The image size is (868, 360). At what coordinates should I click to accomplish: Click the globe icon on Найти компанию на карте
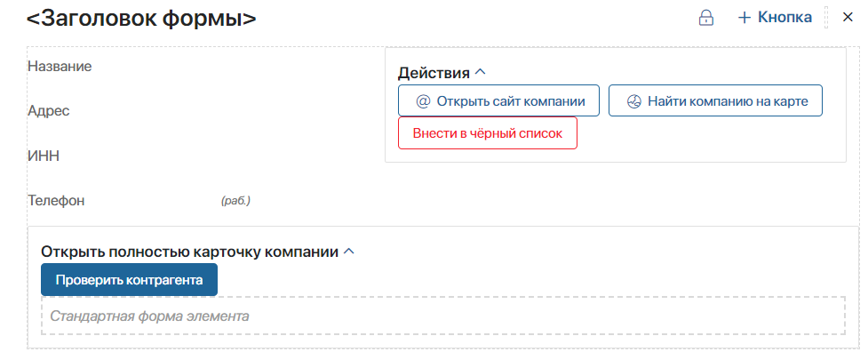click(x=633, y=101)
